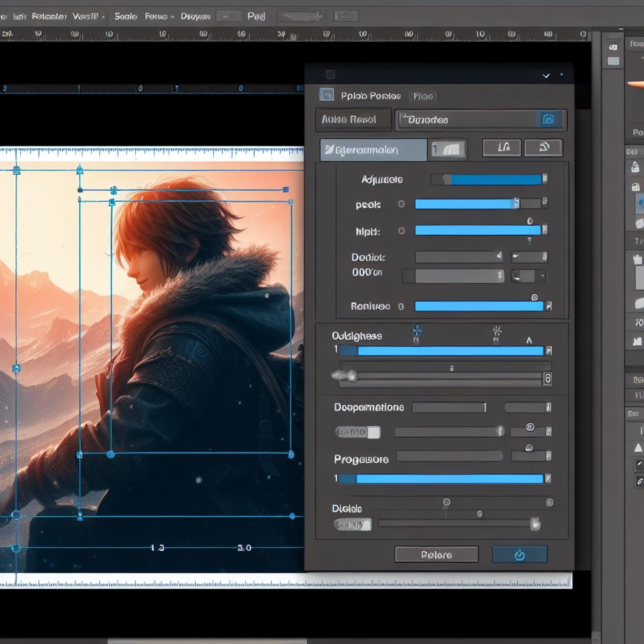This screenshot has width=644, height=644.
Task: Open the Poiee menu dropdown arrow
Action: (x=173, y=17)
